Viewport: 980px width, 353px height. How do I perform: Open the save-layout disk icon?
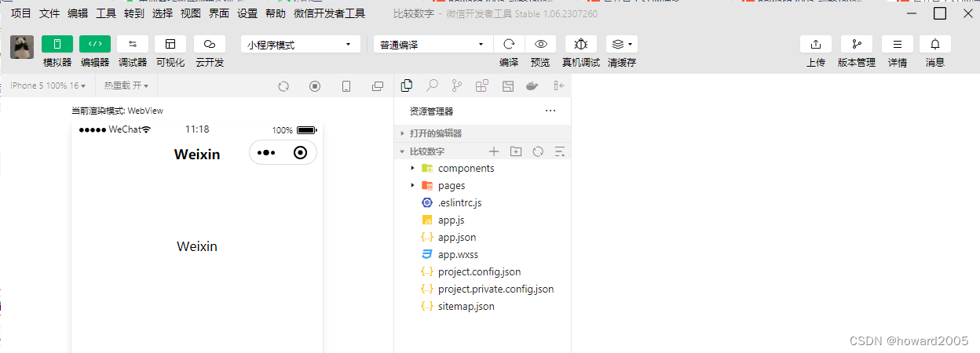(x=507, y=86)
